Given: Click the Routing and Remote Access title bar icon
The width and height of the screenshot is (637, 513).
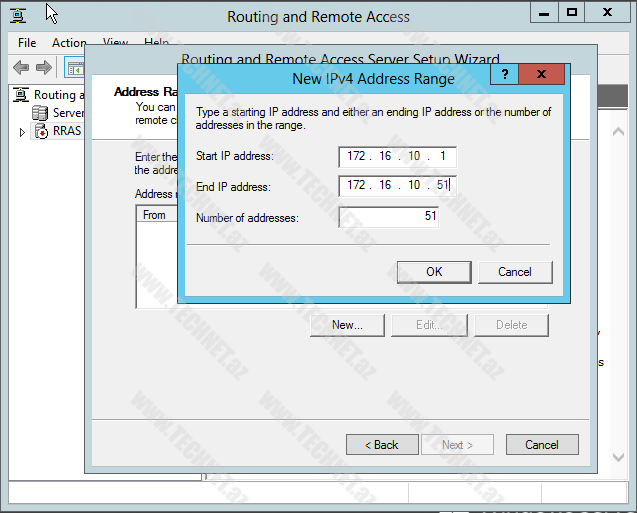Looking at the screenshot, I should (17, 14).
